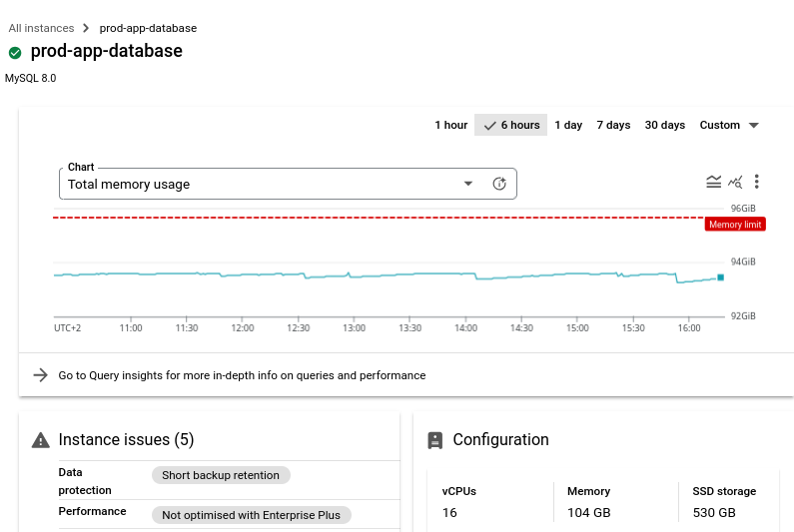The image size is (794, 532).
Task: Open Query insights link
Action: click(242, 375)
